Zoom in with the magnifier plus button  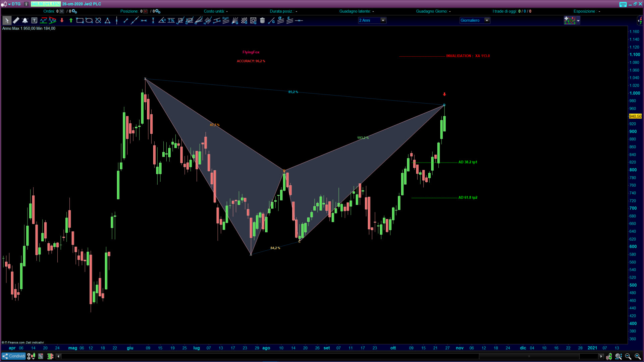637,356
